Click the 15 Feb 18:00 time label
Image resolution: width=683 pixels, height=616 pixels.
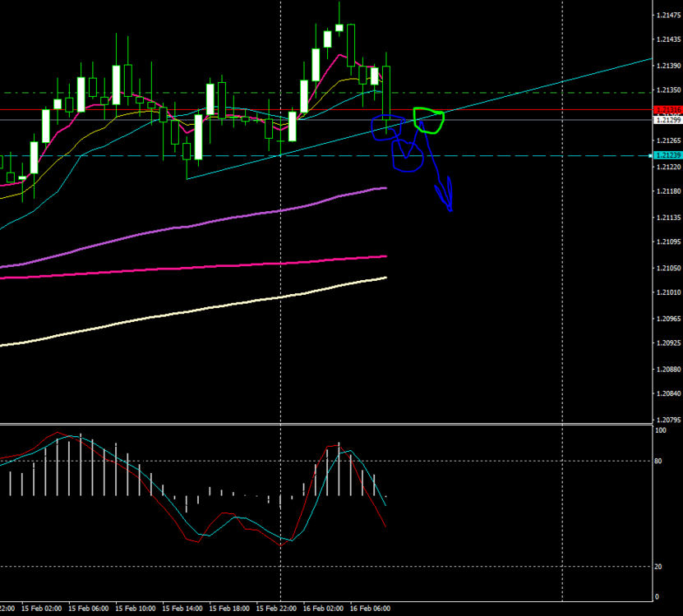[x=229, y=609]
